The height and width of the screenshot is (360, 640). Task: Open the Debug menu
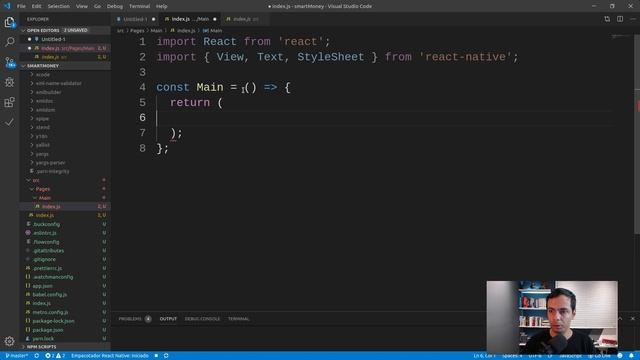[115, 6]
